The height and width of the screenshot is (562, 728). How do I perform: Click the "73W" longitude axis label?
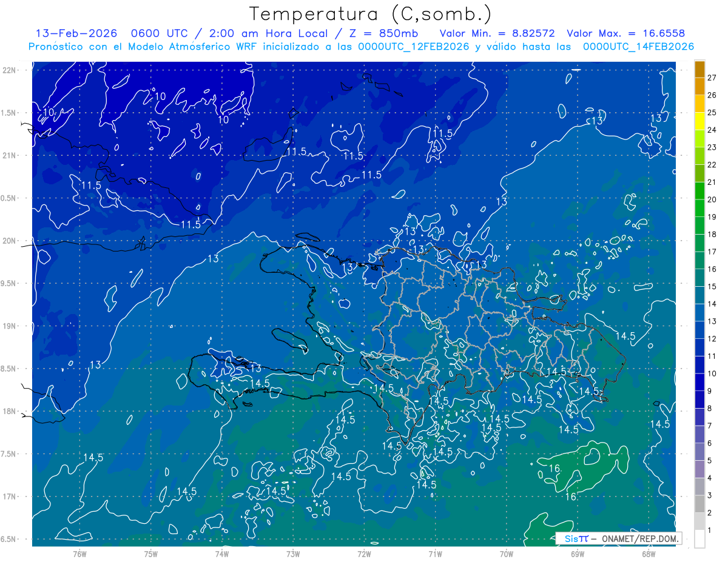(x=293, y=554)
